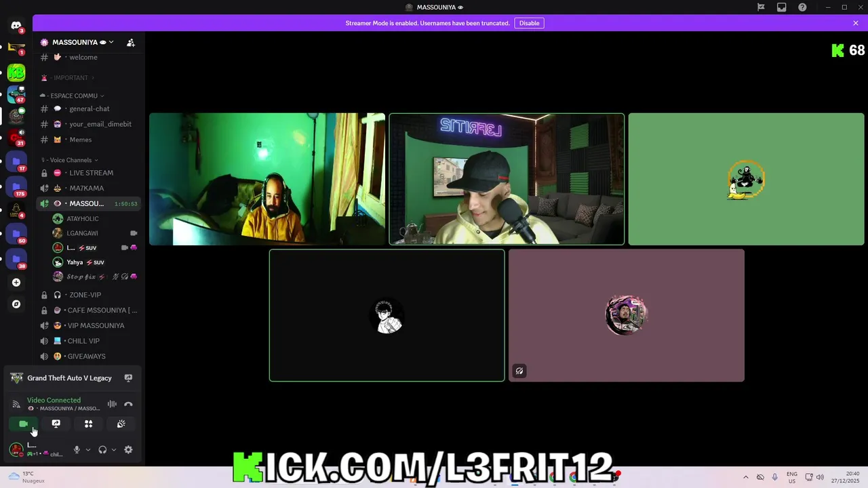This screenshot has width=868, height=488.
Task: Open general-chat text channel
Action: pos(89,108)
